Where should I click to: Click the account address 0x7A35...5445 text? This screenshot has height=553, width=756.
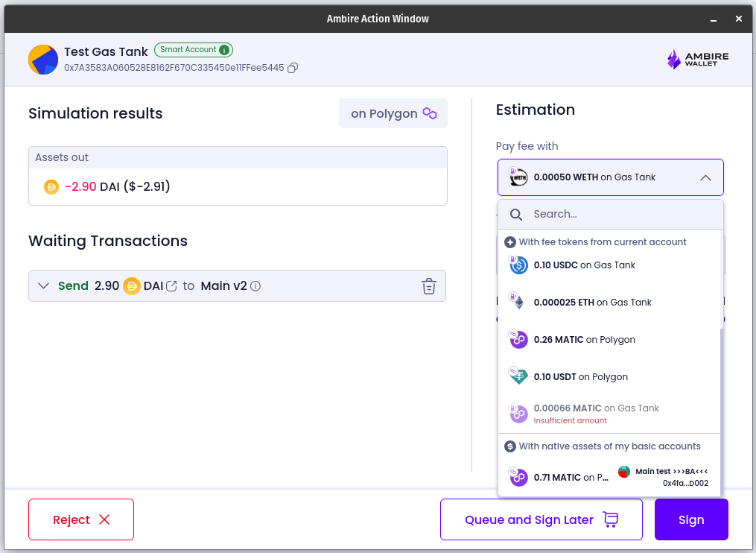(174, 68)
